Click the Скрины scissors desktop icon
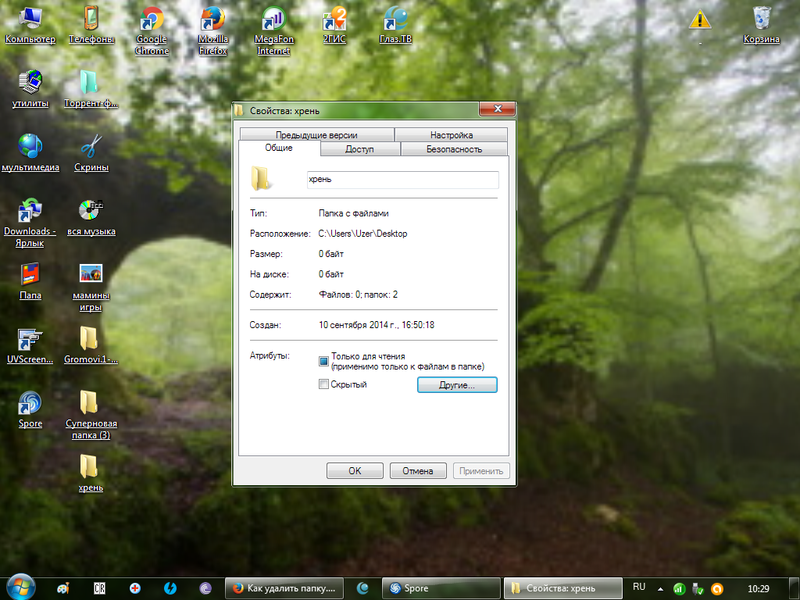This screenshot has height=600, width=800. tap(91, 147)
